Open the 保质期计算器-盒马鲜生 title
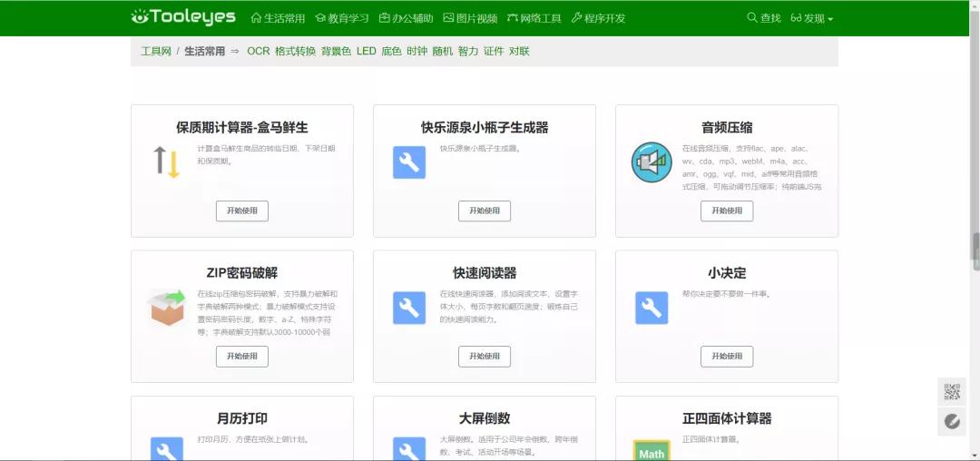 [242, 128]
